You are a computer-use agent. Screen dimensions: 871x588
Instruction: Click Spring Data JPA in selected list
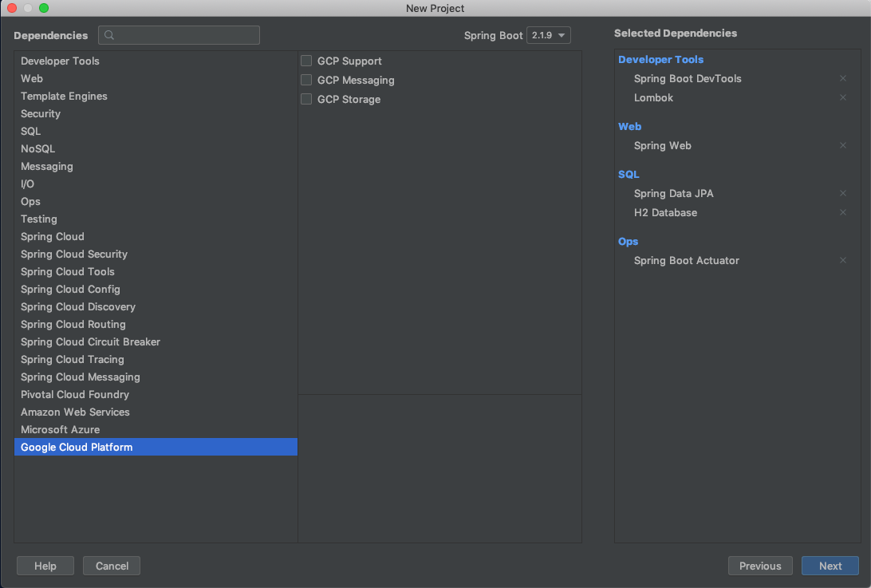coord(673,193)
